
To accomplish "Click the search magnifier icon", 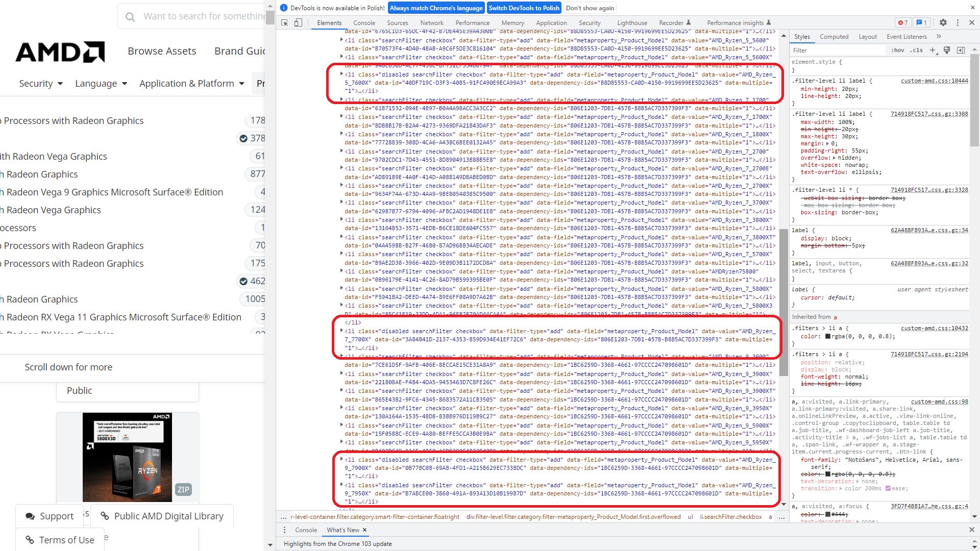I will [130, 17].
